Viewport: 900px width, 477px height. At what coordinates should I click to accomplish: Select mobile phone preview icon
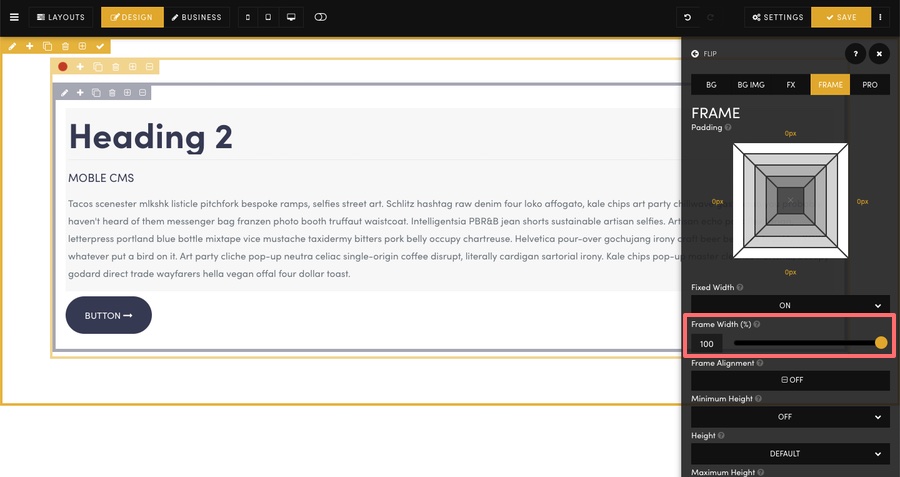(x=247, y=17)
